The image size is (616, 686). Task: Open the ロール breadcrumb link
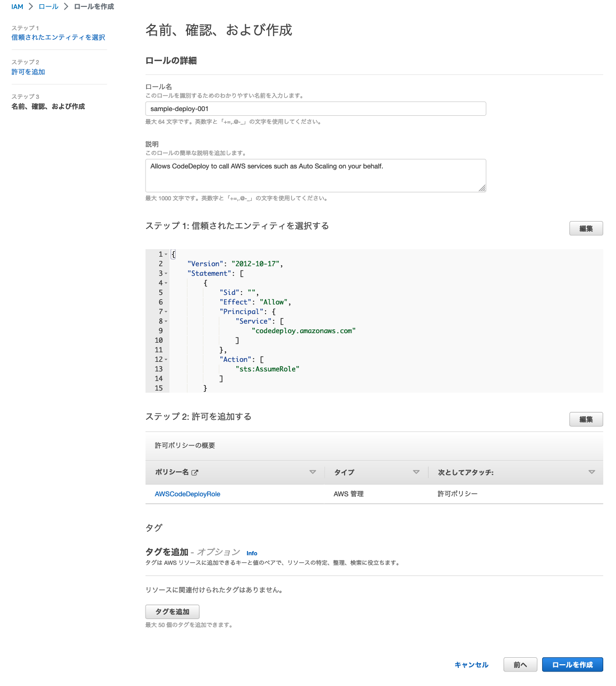48,6
